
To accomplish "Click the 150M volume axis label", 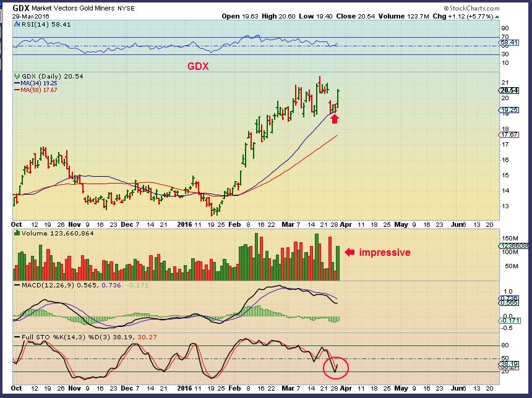I will click(510, 239).
